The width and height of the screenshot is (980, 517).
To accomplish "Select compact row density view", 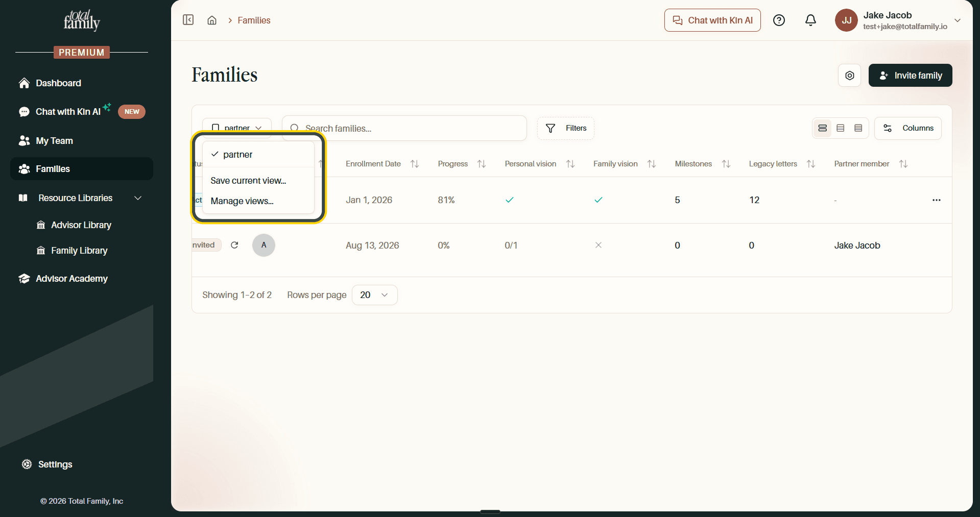I will point(858,128).
